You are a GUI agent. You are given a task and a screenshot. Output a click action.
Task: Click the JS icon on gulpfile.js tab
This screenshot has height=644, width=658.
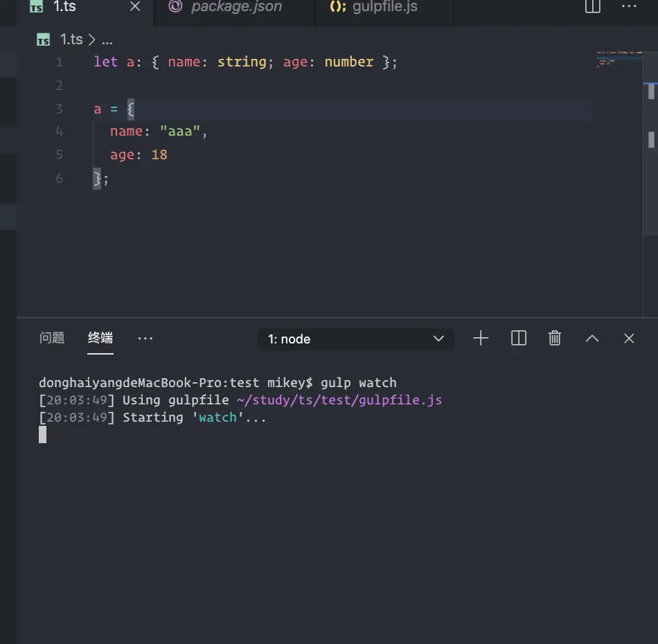click(x=338, y=7)
